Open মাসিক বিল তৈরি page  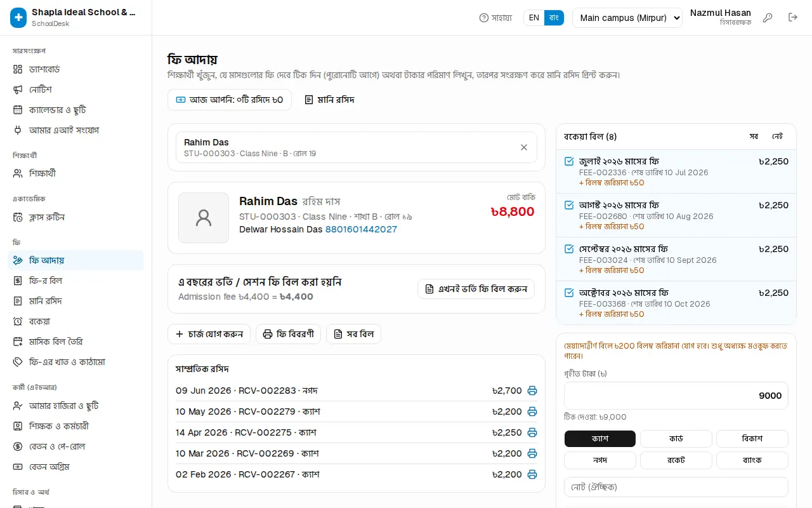click(75, 342)
